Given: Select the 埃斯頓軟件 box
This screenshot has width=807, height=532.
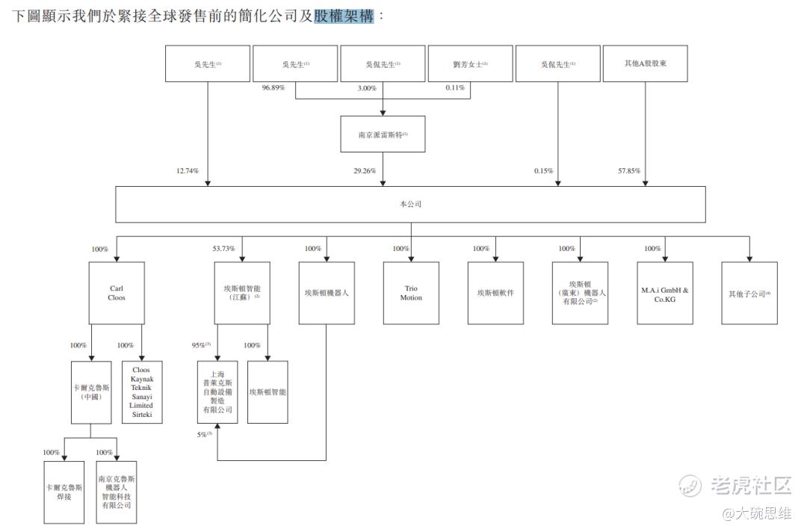Looking at the screenshot, I should point(495,293).
